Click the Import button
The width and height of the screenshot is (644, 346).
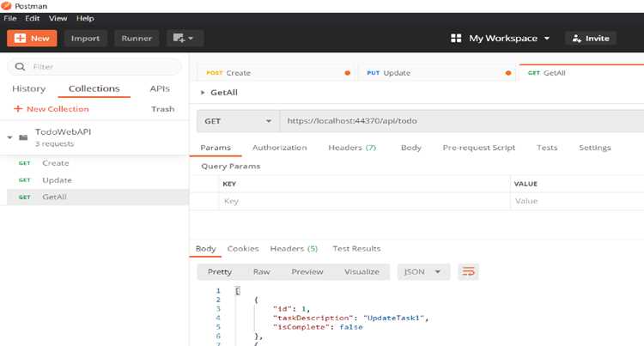(85, 38)
